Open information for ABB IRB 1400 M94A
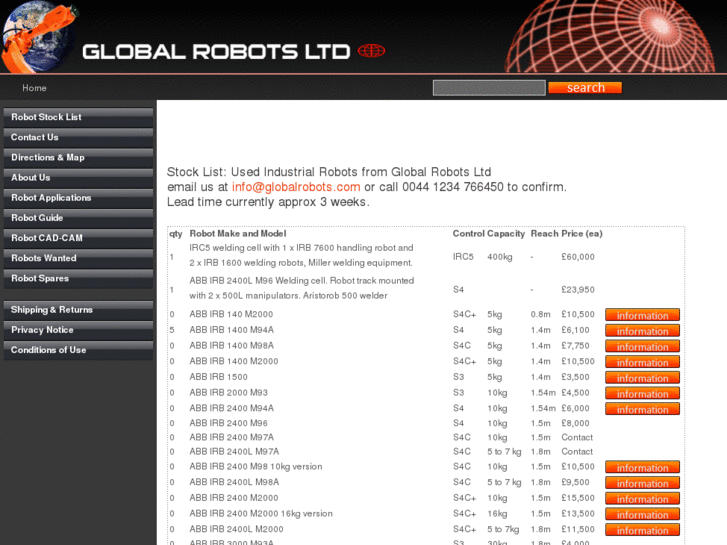This screenshot has width=727, height=545. tap(642, 331)
